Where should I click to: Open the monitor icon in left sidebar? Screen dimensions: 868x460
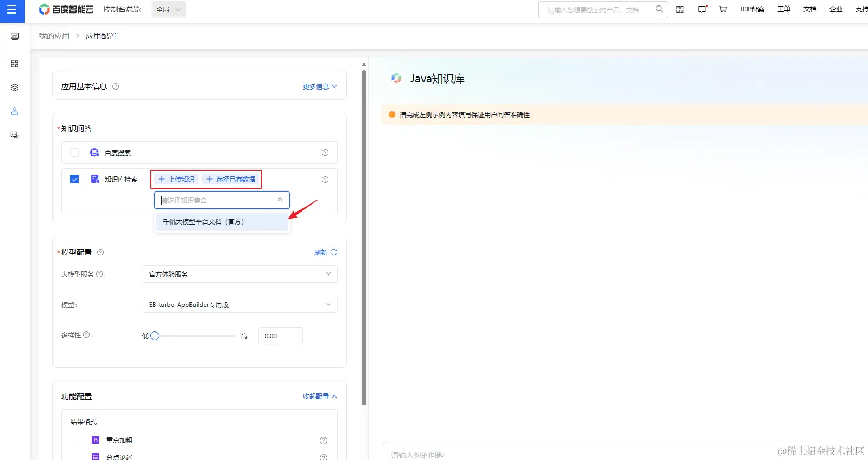pos(15,36)
